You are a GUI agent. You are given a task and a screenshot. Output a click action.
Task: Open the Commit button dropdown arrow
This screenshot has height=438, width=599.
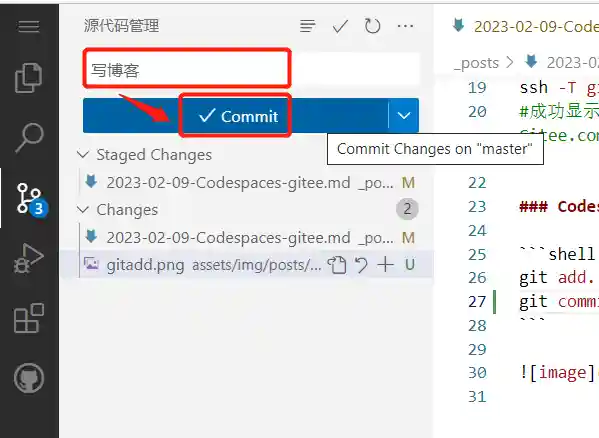tap(404, 115)
